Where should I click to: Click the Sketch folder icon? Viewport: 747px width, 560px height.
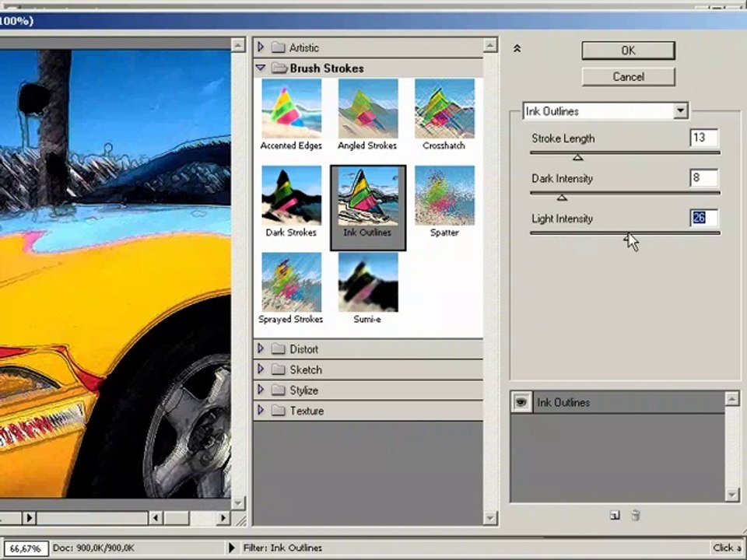279,369
